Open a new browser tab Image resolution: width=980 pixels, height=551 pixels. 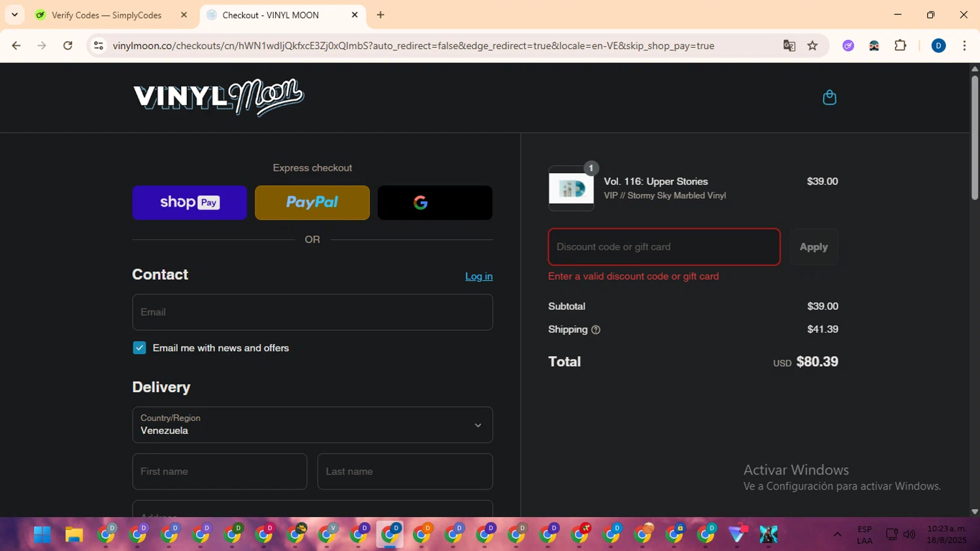381,15
